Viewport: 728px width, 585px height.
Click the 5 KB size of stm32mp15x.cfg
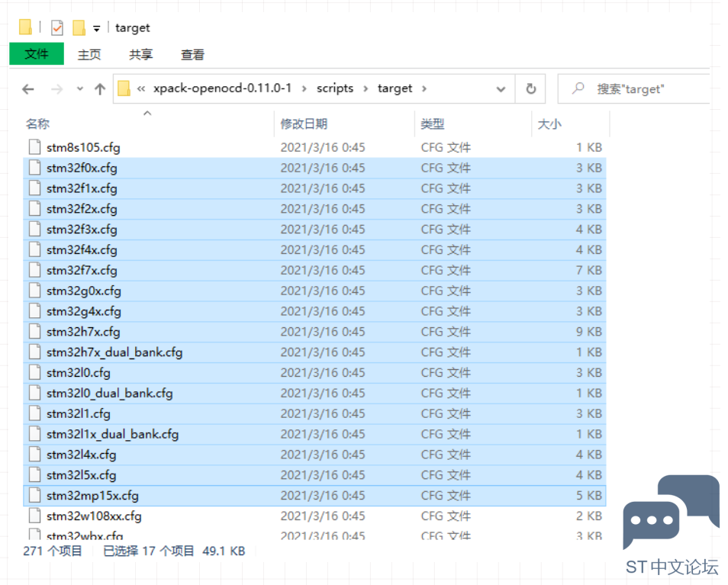588,496
